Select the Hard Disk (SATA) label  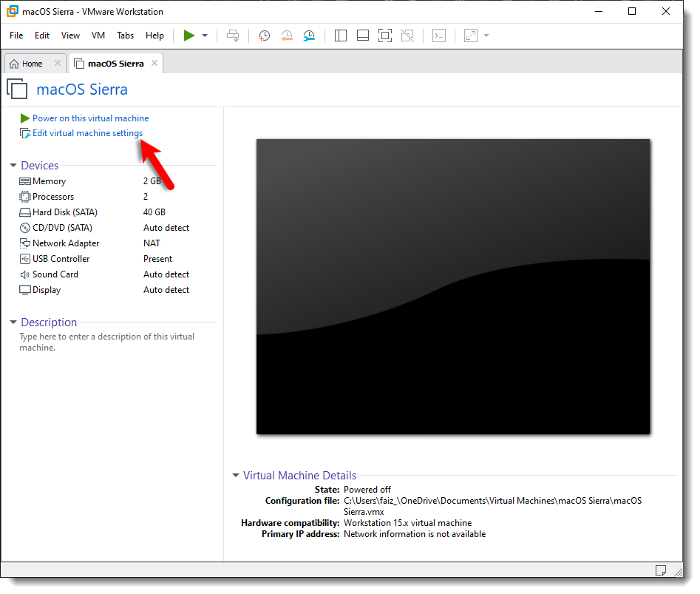65,212
